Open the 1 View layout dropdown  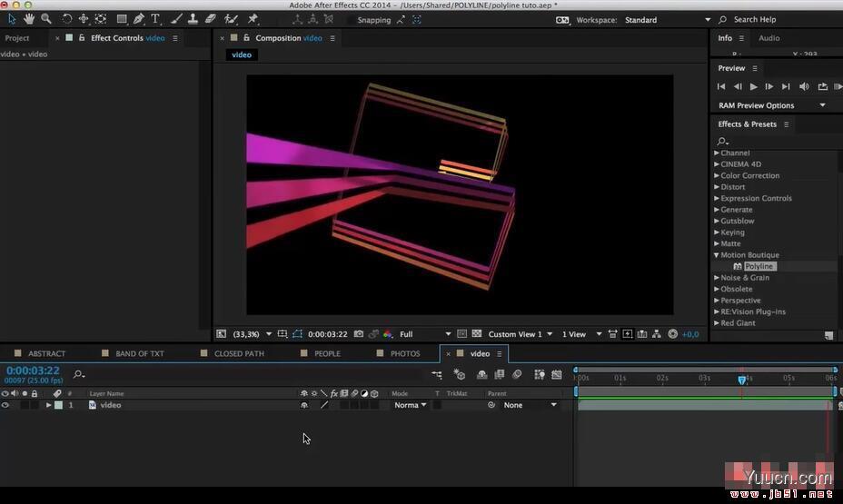tap(581, 334)
